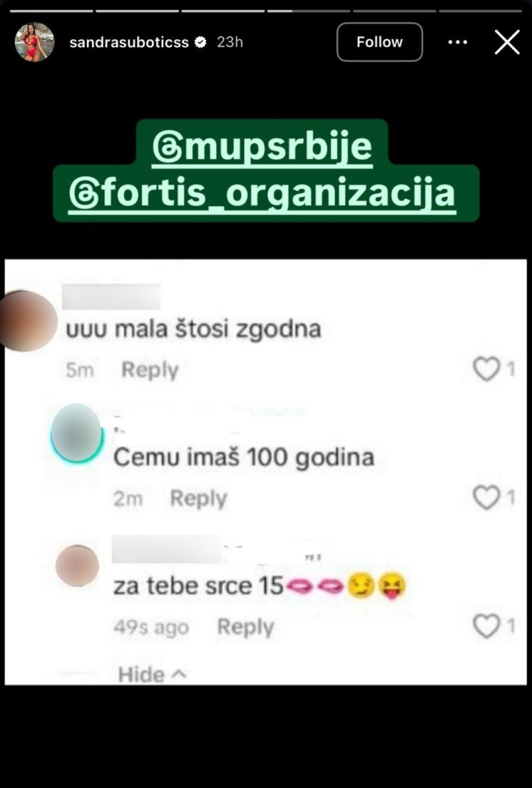Open the sandrasuboticss profile picture
Image resolution: width=532 pixels, height=788 pixels.
click(34, 42)
